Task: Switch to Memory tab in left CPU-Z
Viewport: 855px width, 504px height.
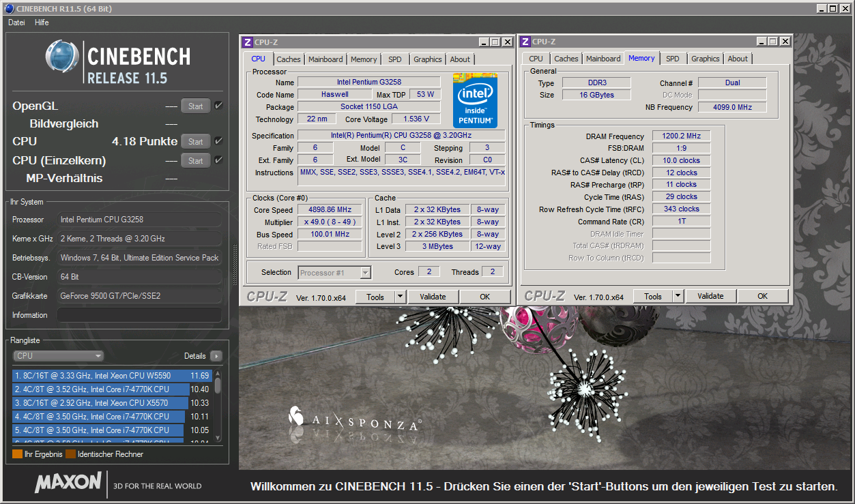Action: click(364, 59)
